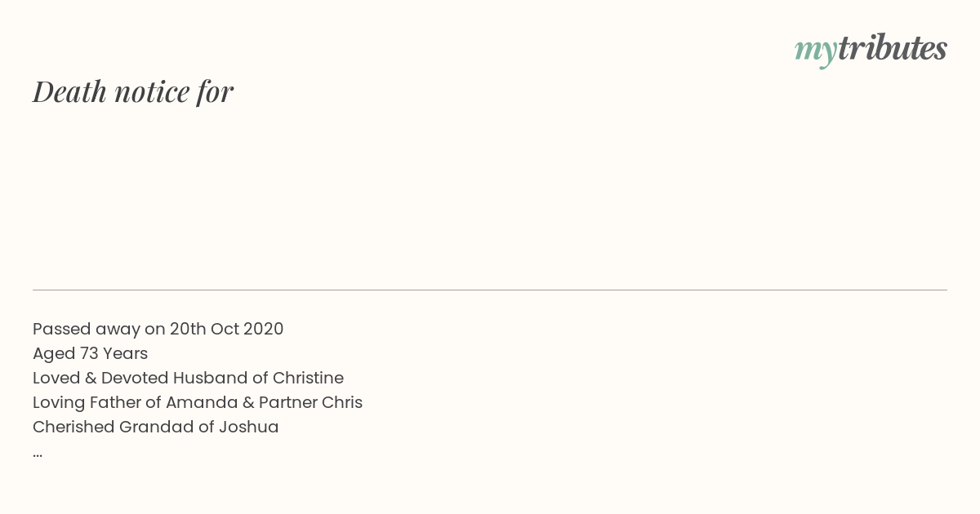The width and height of the screenshot is (980, 514).
Task: Click the "Loved & Devoted Husband of Christine" line
Action: click(x=188, y=378)
